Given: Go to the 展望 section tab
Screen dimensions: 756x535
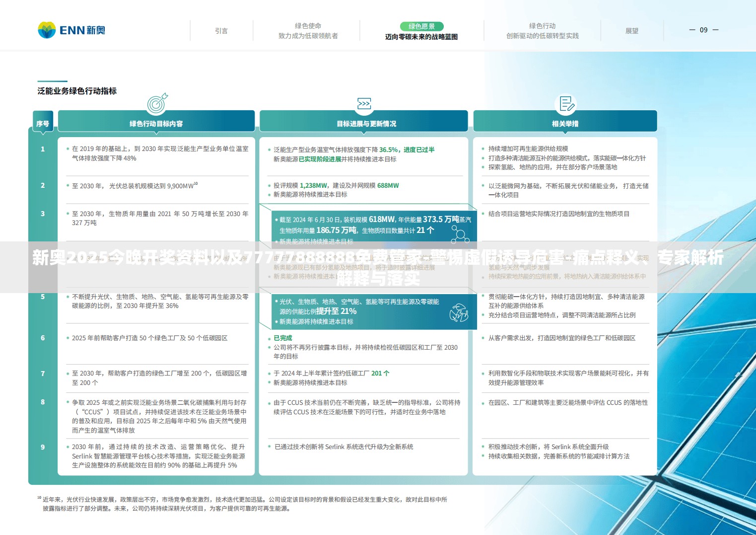Looking at the screenshot, I should 632,31.
